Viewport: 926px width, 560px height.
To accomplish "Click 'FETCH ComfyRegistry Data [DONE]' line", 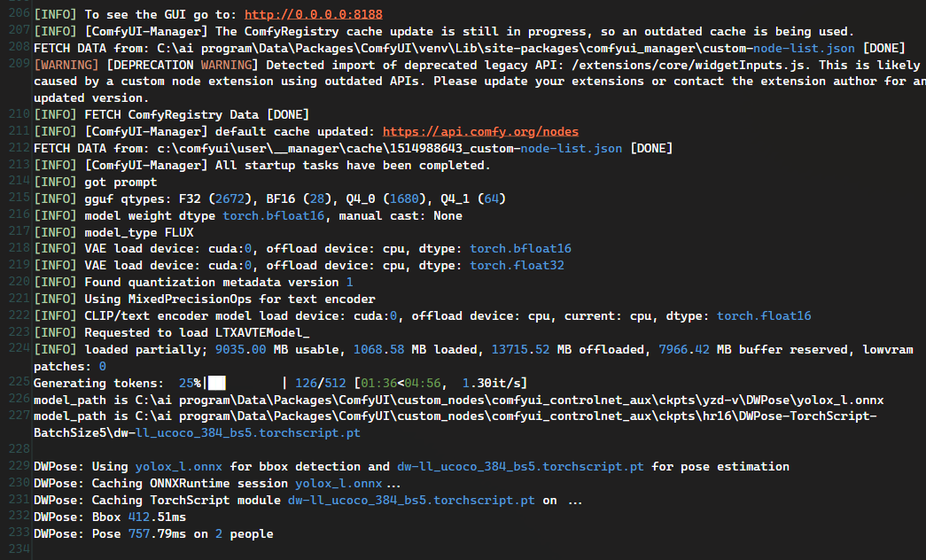I will pyautogui.click(x=172, y=114).
